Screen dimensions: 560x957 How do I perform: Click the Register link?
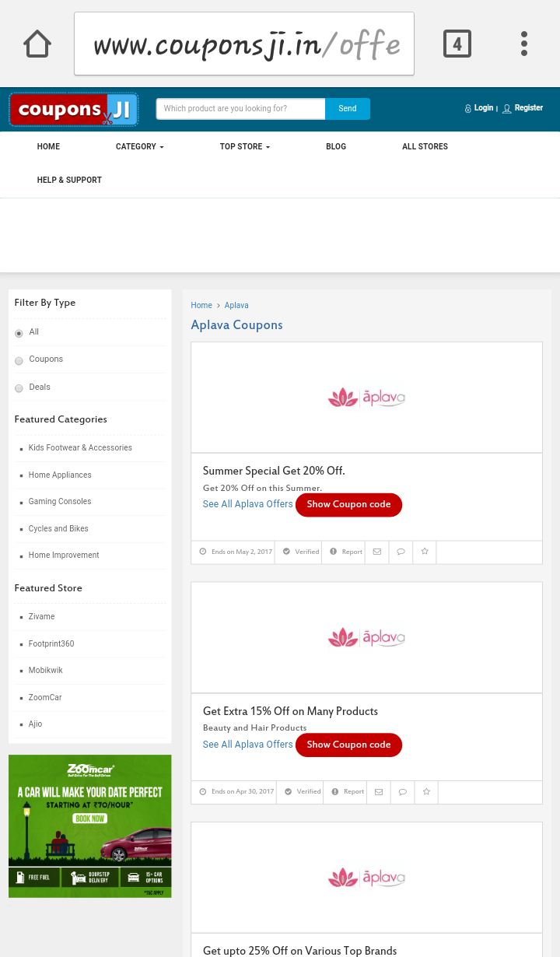[x=529, y=108]
